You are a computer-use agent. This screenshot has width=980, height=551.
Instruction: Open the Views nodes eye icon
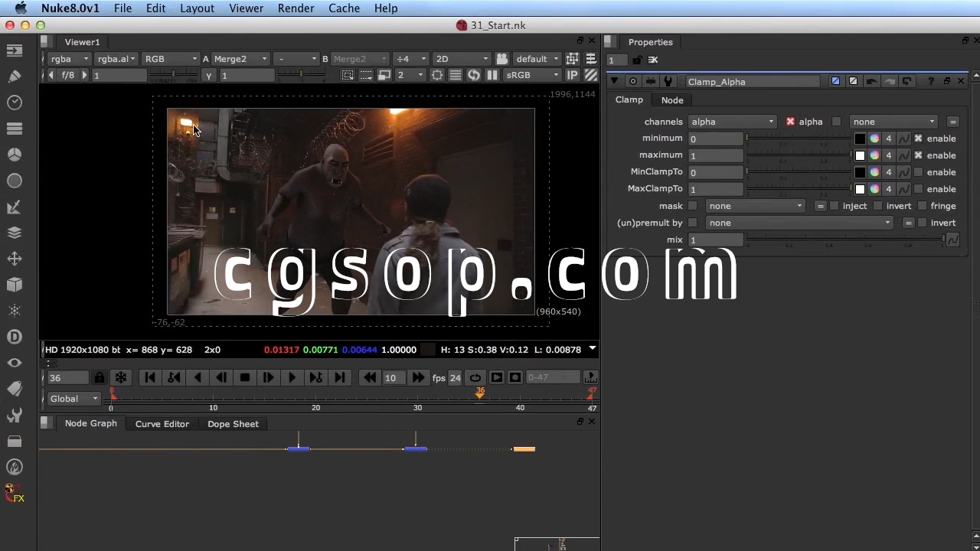15,363
